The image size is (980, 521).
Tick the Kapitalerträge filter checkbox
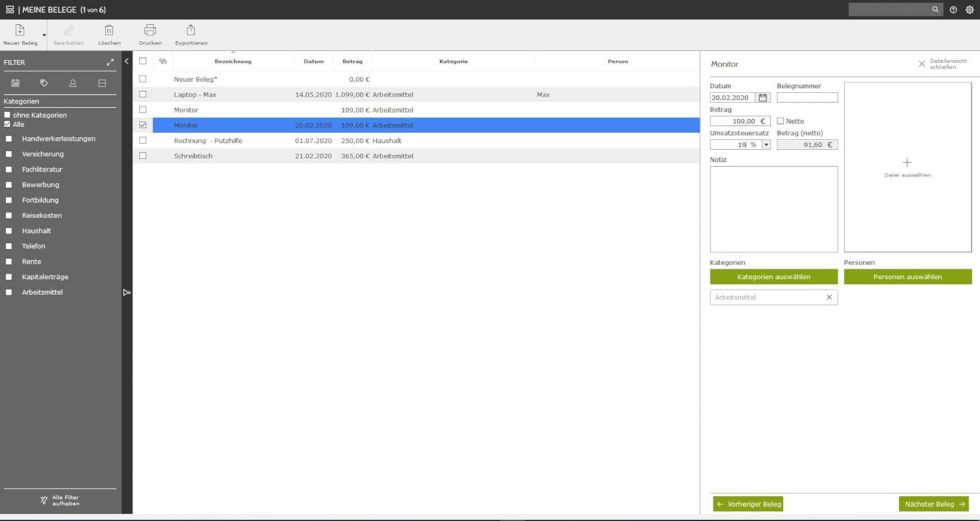pos(8,277)
